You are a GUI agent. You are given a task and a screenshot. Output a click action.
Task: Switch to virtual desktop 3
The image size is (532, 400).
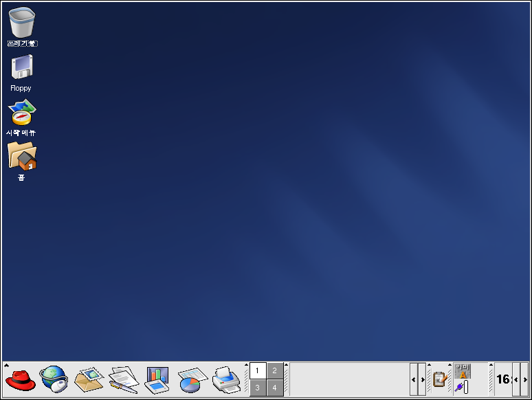pos(258,388)
